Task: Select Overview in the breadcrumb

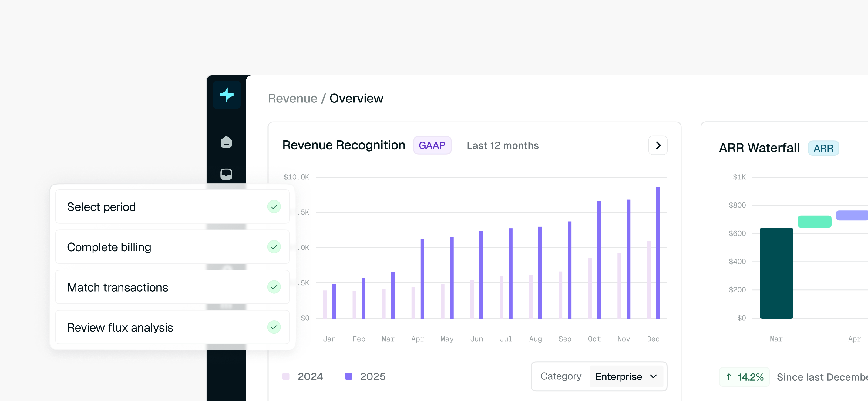Action: click(x=356, y=98)
